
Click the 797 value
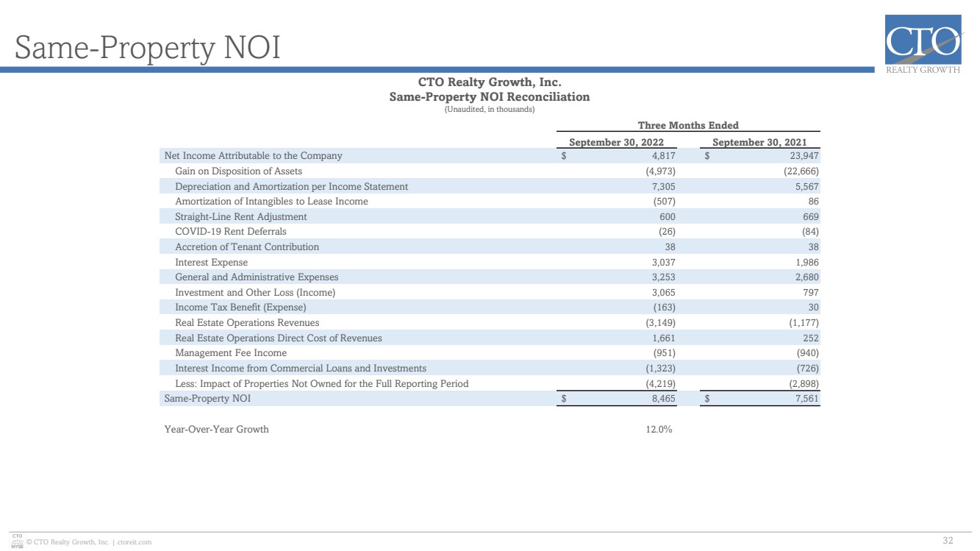(812, 292)
